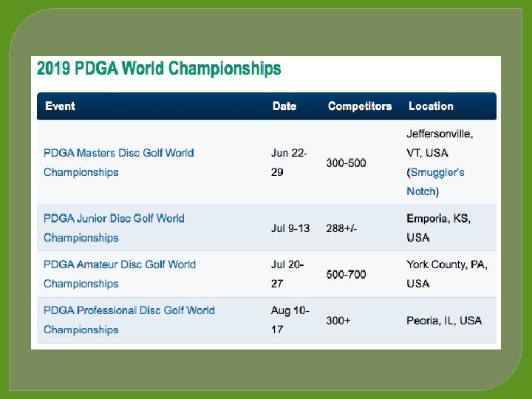Screen dimensions: 532x399
Task: Select the Jul 20-27 date cell
Action: coord(288,274)
